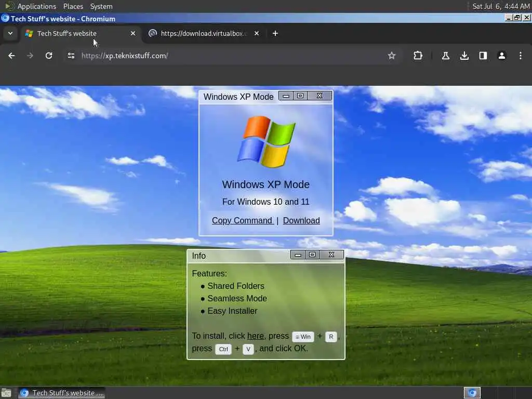Click the clock showing Sat Jul 6
The image size is (532, 399).
pos(501,6)
